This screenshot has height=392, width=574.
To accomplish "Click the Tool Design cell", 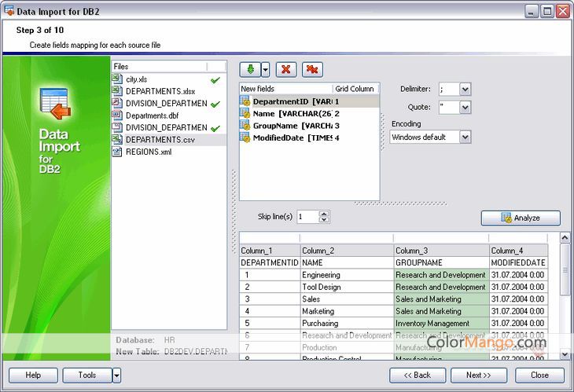I will coord(347,287).
